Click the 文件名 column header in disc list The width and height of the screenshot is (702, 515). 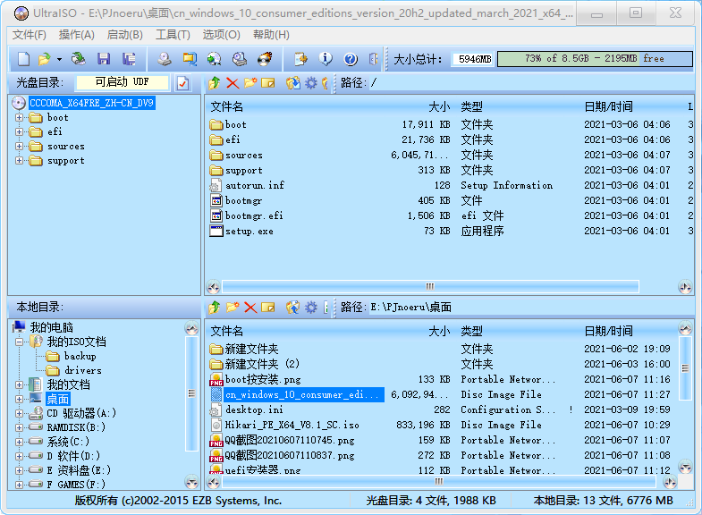227,107
